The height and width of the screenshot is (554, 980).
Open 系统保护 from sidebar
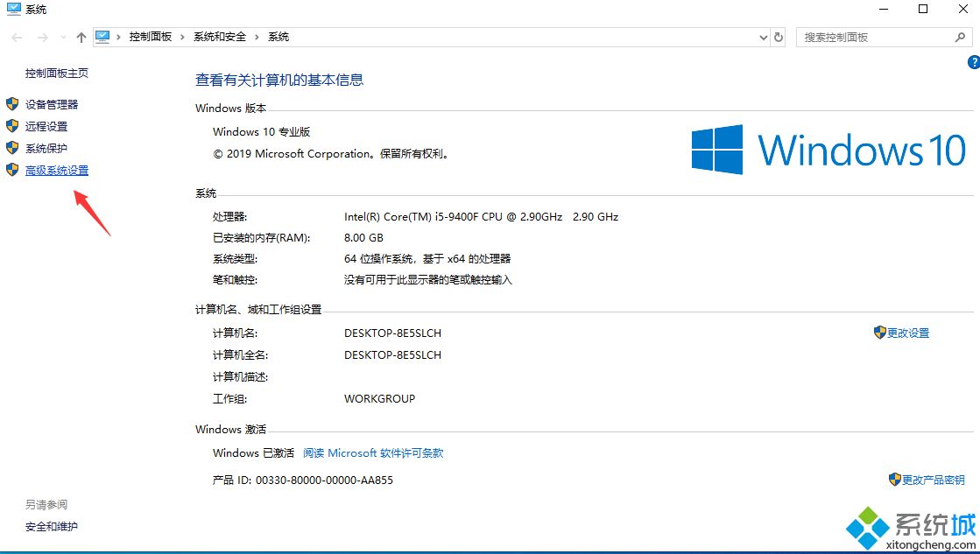click(46, 148)
